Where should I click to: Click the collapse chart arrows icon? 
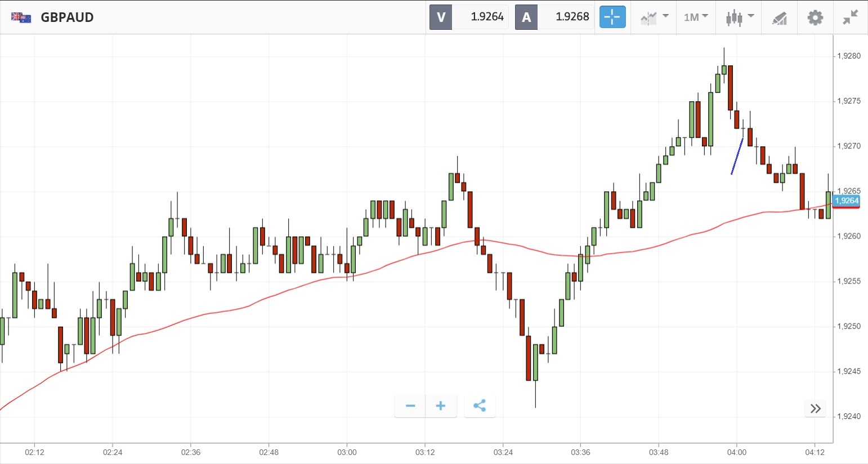coord(850,17)
